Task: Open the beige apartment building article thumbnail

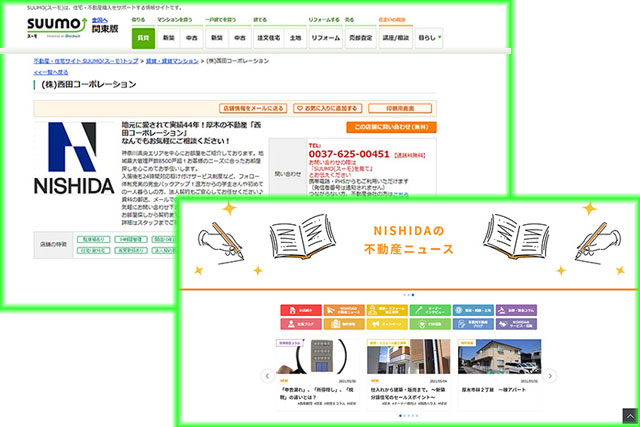Action: pos(499,356)
